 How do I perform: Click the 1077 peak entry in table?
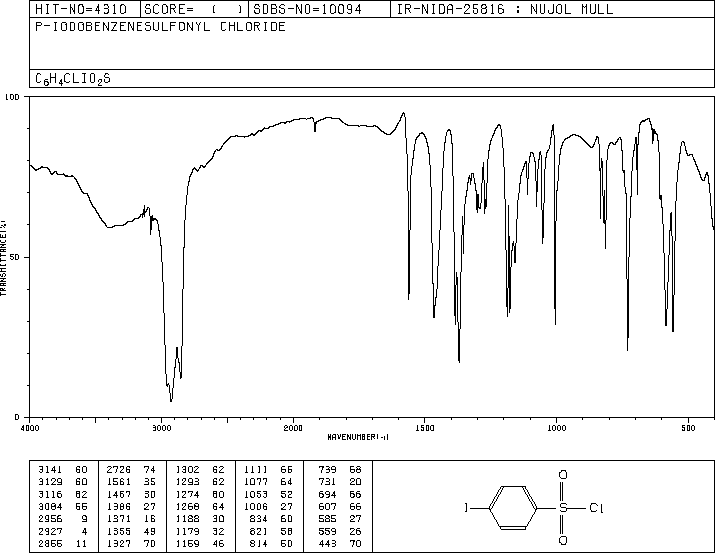(268, 482)
